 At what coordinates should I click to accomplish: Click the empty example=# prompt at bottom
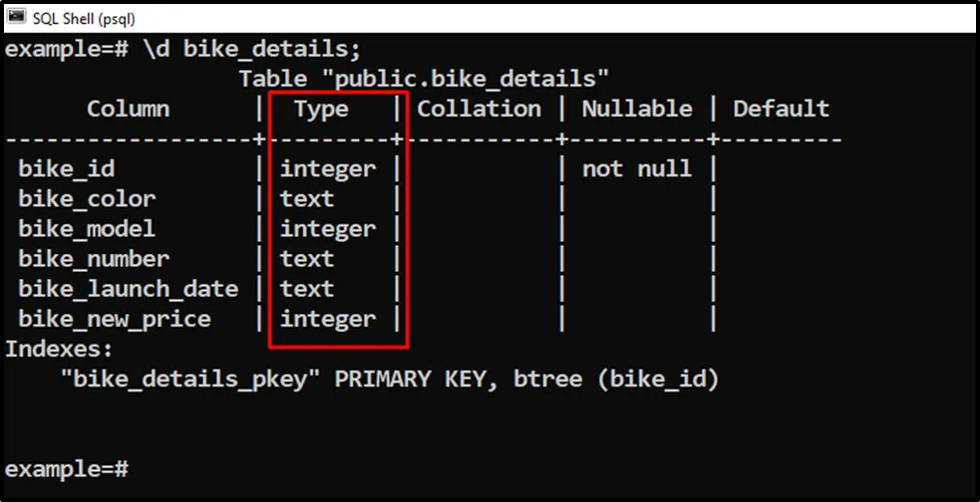click(x=67, y=467)
